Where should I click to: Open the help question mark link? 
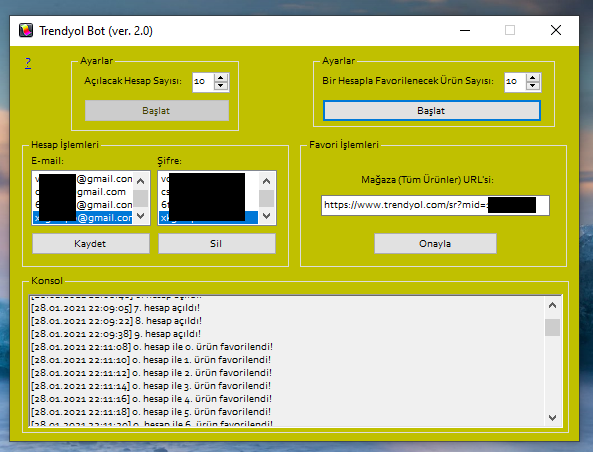[28, 63]
